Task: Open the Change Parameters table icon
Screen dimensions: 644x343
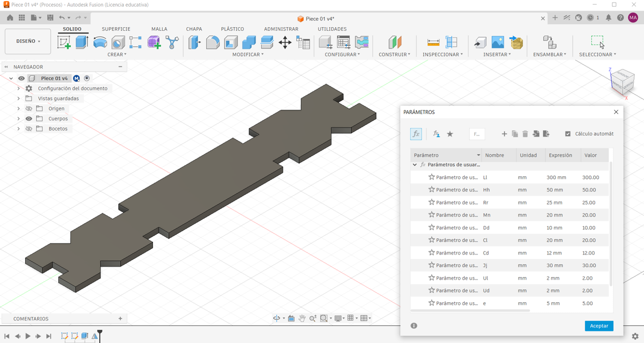Action: point(344,42)
